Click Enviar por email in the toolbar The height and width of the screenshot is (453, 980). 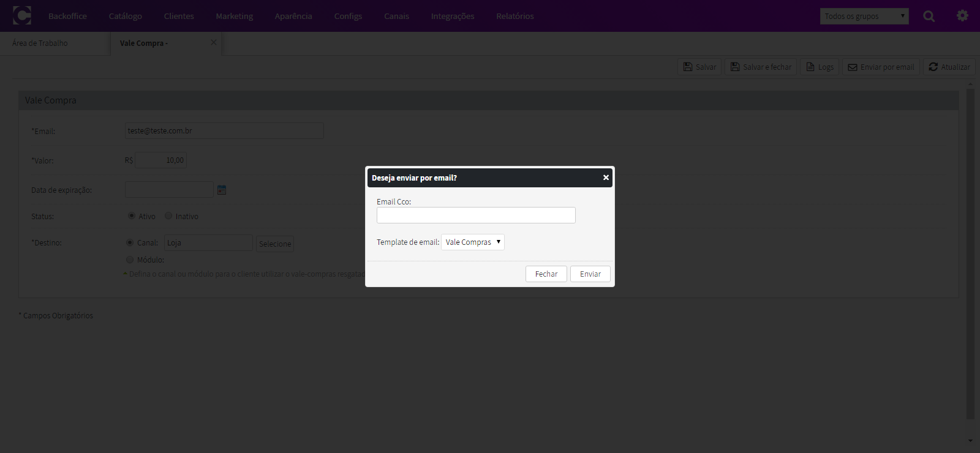coord(881,67)
